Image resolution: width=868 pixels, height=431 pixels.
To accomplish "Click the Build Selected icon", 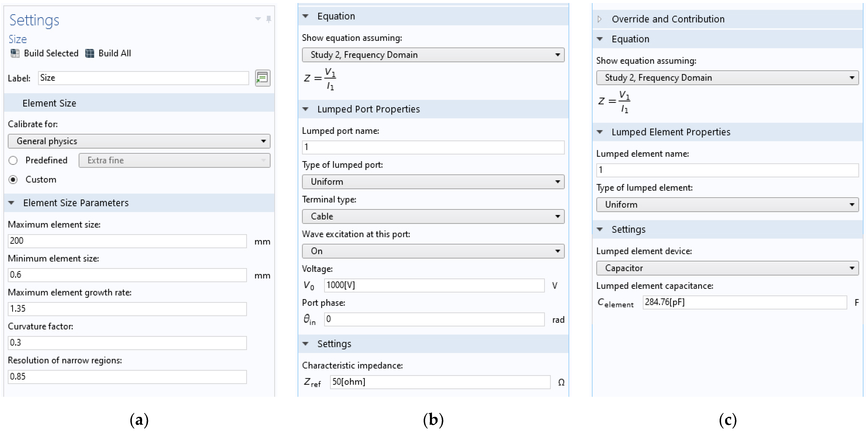I will 15,53.
